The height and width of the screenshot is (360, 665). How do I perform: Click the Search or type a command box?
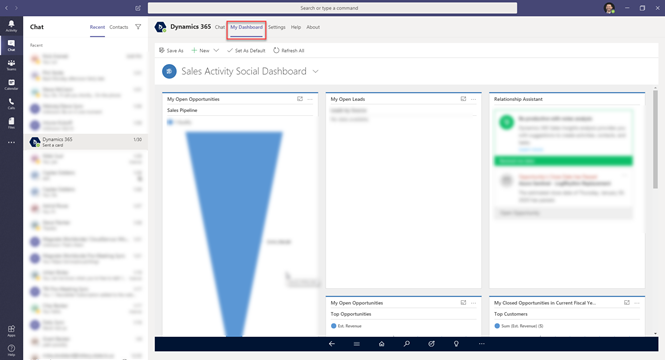(x=332, y=8)
